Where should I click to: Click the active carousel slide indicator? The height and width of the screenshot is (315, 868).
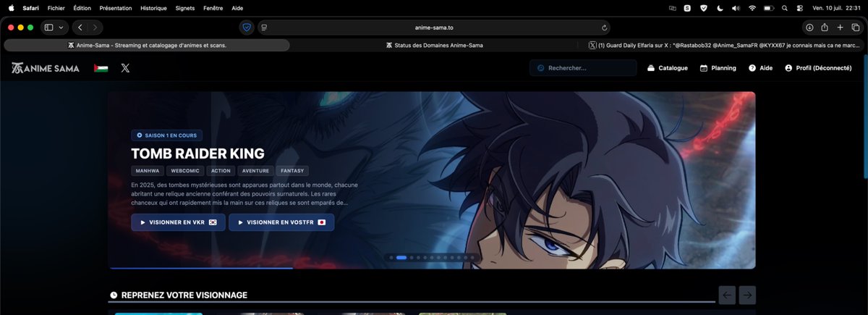[401, 257]
